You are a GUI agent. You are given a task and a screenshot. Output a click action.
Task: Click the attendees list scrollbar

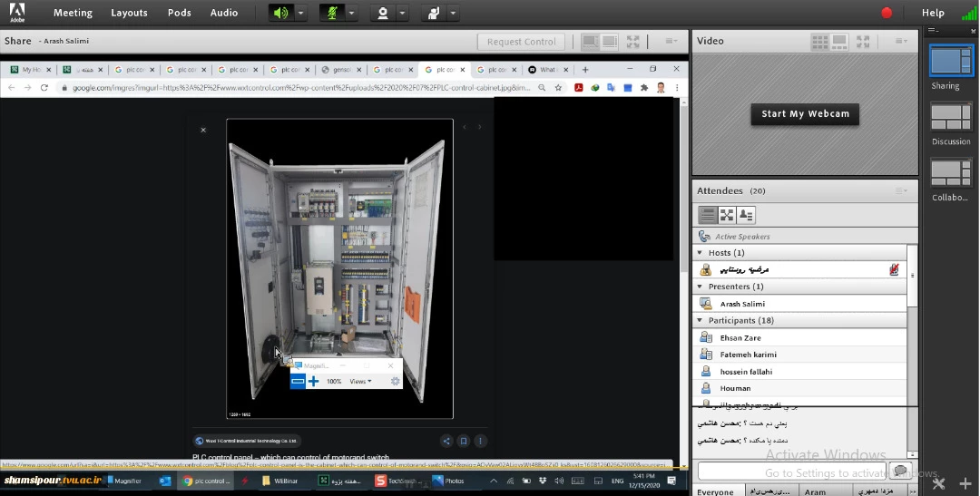[x=913, y=276]
